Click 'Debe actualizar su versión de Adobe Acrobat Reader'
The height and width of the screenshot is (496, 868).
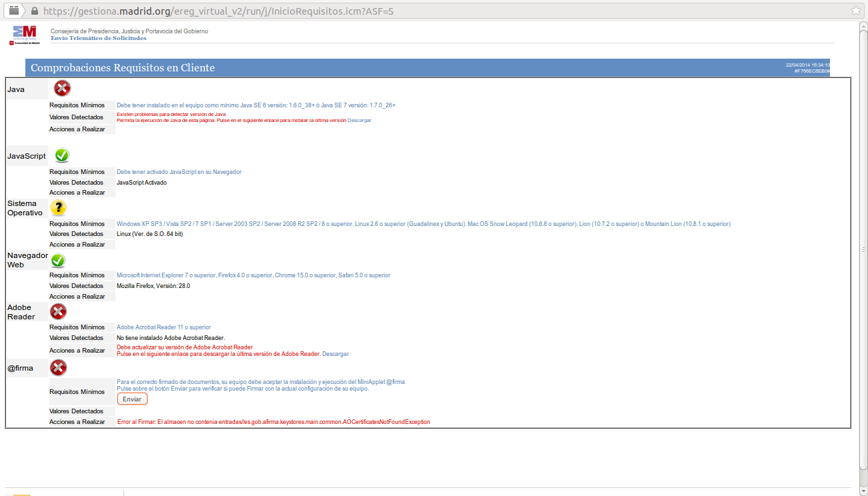coord(185,347)
